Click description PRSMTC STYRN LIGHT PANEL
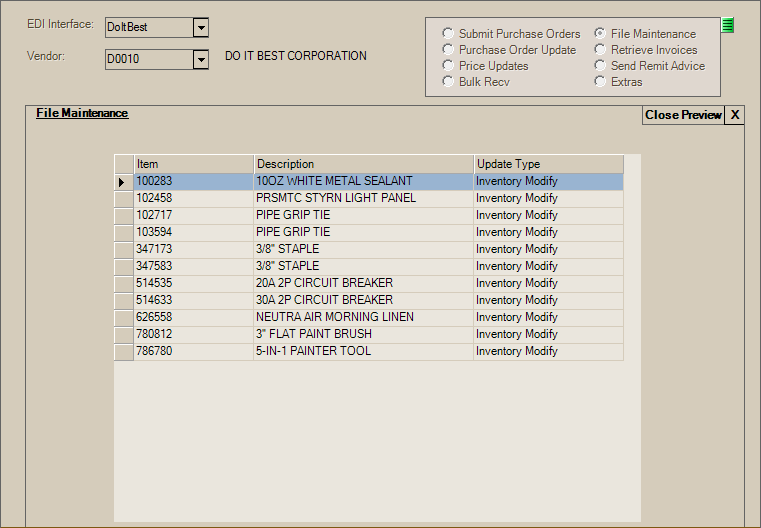Viewport: 761px width, 528px height. click(x=364, y=198)
